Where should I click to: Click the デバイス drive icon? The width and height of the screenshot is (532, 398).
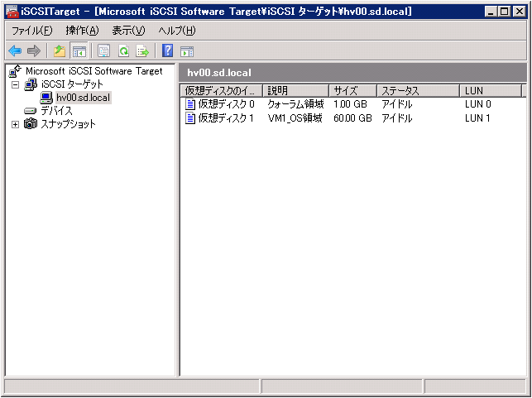(x=30, y=111)
